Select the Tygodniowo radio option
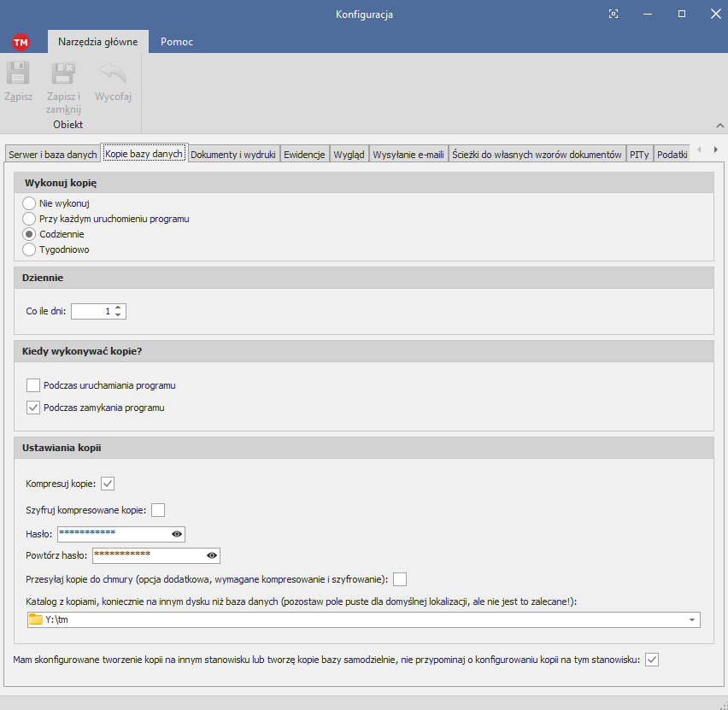728x710 pixels. (x=29, y=249)
